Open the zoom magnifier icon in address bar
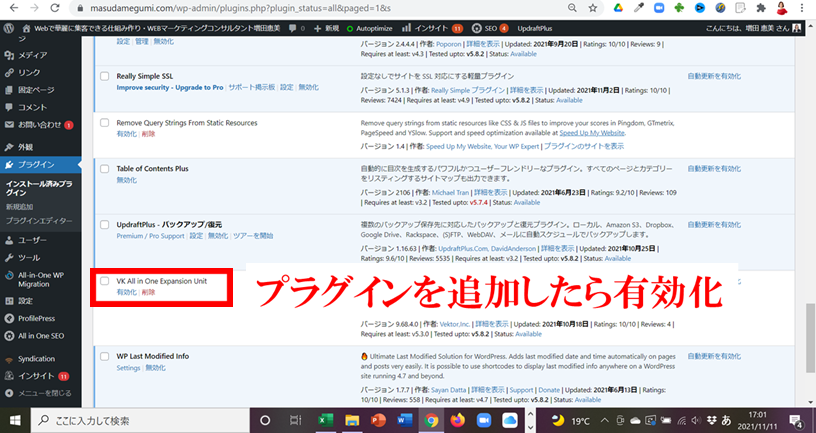The height and width of the screenshot is (433, 816). click(572, 8)
